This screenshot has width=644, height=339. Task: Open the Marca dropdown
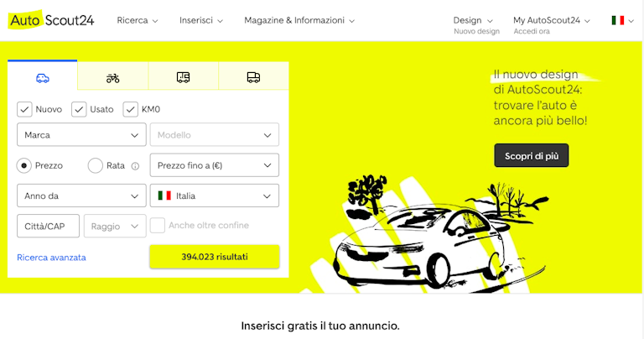[x=81, y=135]
